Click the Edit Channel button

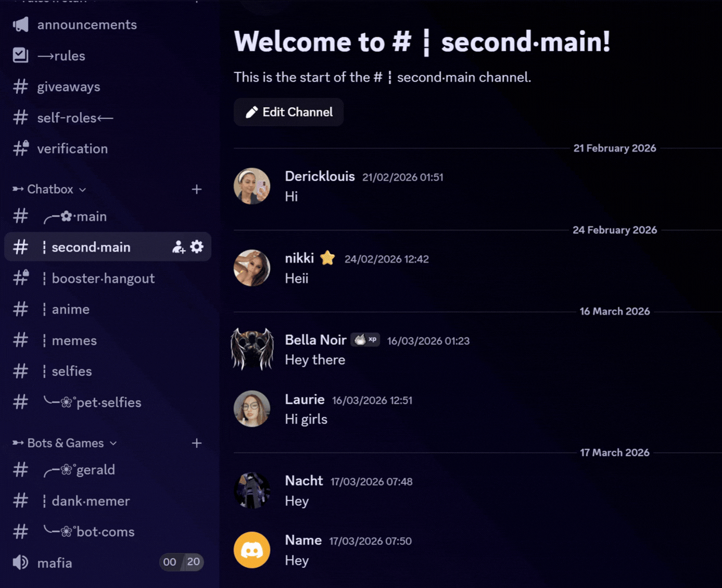(x=288, y=112)
